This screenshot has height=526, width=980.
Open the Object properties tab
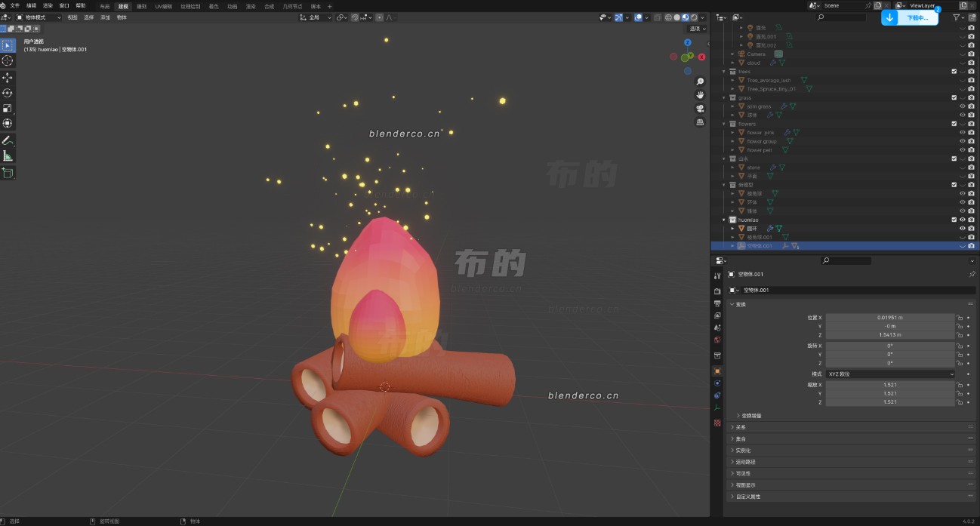pyautogui.click(x=717, y=371)
